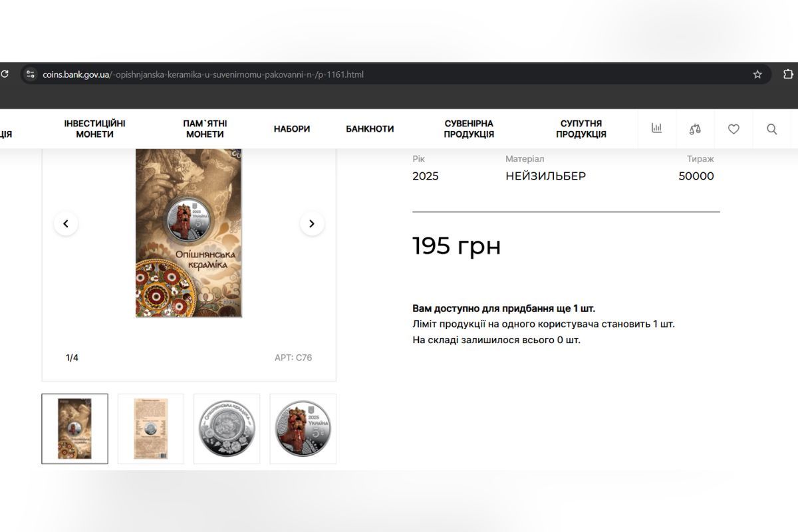The image size is (798, 532).
Task: Go to the НАБОРИ section
Action: (x=292, y=129)
